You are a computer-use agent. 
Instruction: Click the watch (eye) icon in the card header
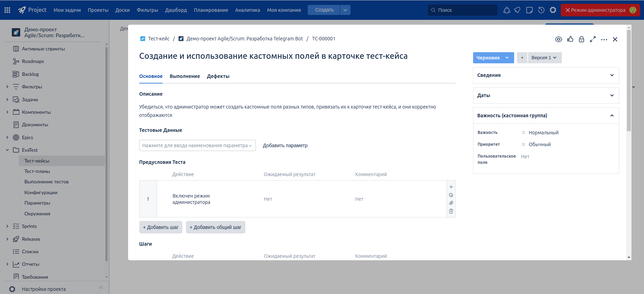click(x=558, y=39)
